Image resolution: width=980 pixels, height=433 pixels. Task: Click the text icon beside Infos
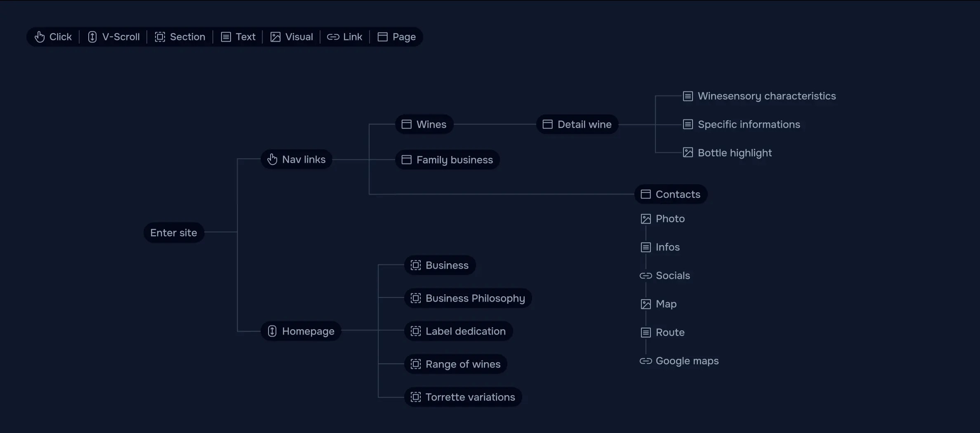646,247
